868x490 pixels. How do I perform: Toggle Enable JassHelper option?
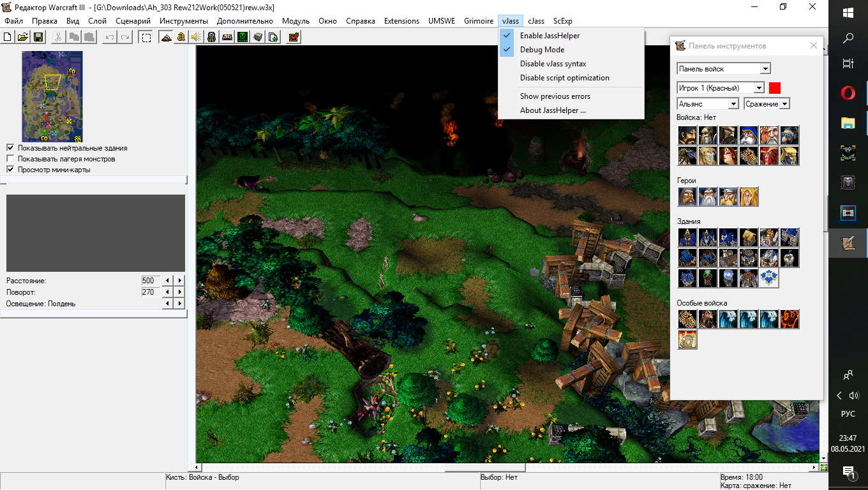(x=571, y=36)
